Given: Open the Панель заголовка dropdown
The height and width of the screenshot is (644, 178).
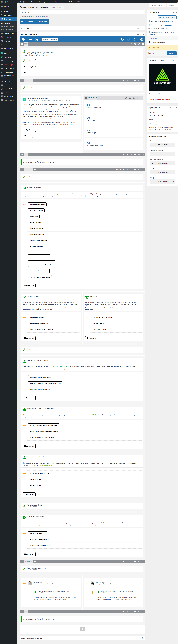Looking at the screenshot, I should click(x=163, y=154).
